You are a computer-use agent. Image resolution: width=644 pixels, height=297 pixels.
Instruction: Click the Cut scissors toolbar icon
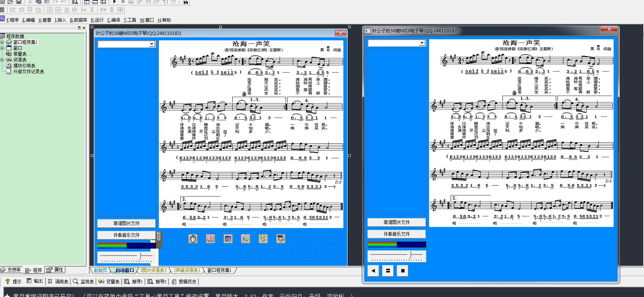[30, 2]
